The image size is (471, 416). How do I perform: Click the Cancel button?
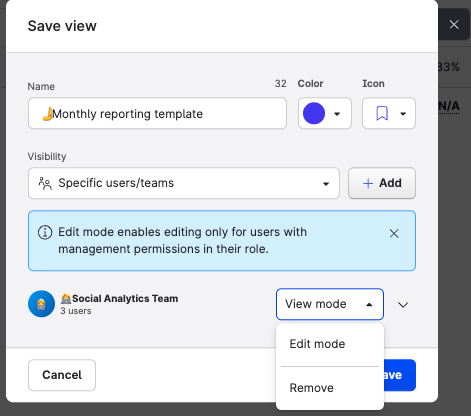click(x=62, y=375)
